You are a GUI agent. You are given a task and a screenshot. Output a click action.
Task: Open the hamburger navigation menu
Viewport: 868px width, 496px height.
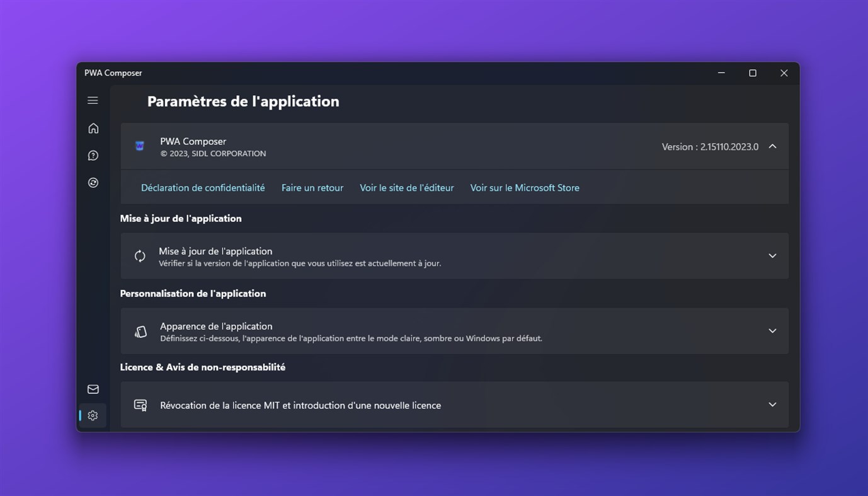[93, 101]
